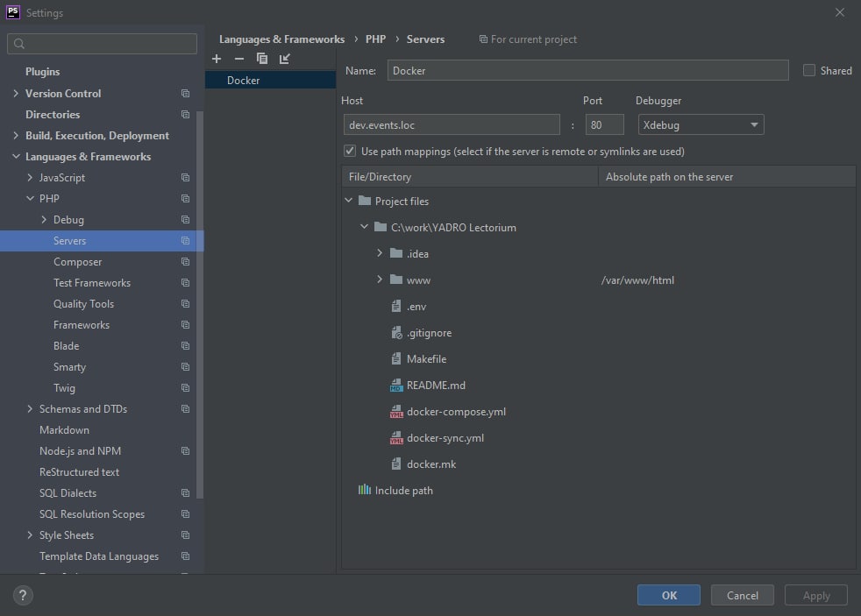Click project-level icon beside Test Frameworks
The width and height of the screenshot is (861, 616).
click(186, 283)
